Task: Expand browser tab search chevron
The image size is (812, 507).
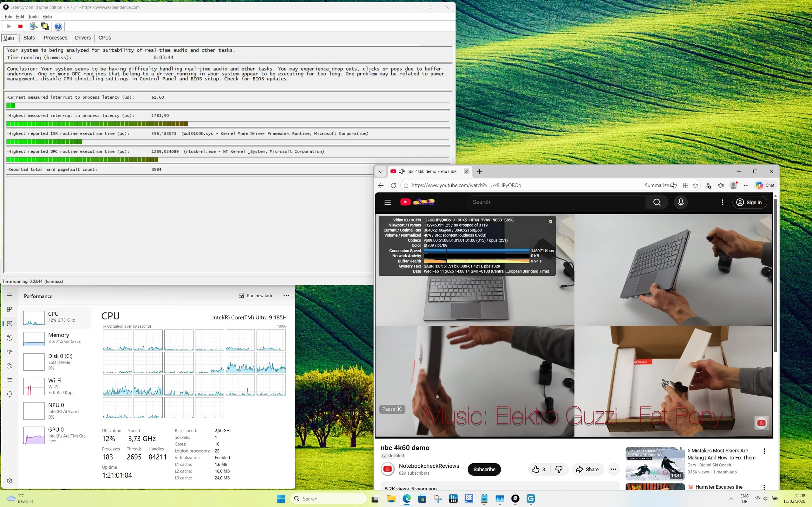Action: pos(381,171)
